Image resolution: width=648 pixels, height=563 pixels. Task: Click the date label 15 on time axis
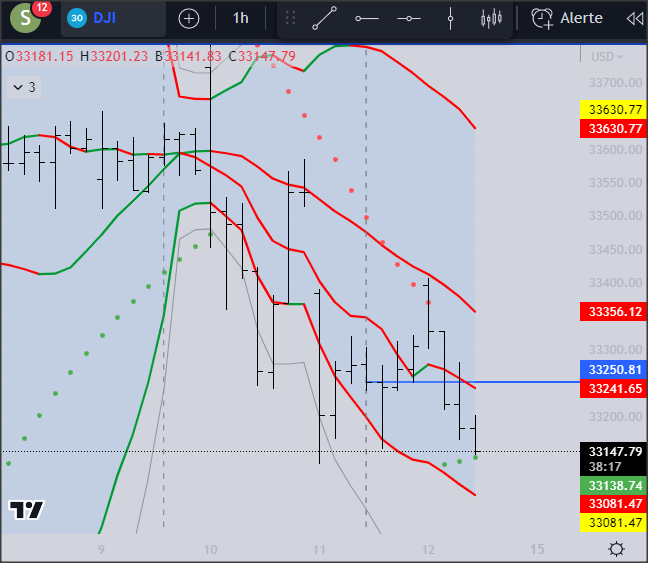pos(537,549)
